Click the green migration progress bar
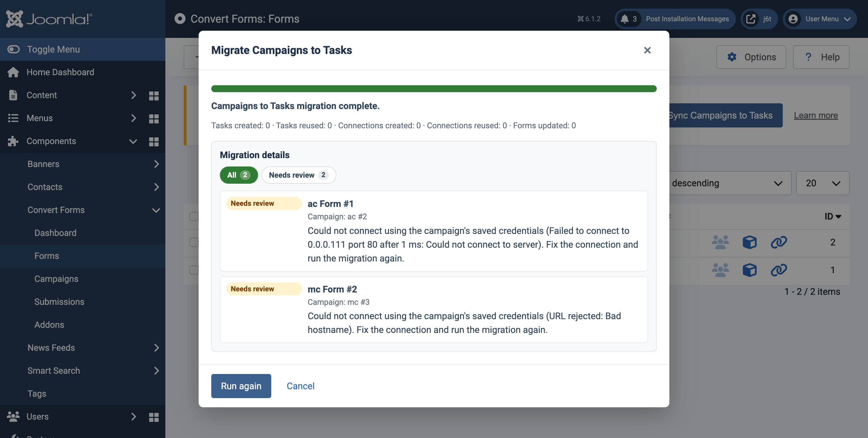 click(434, 89)
